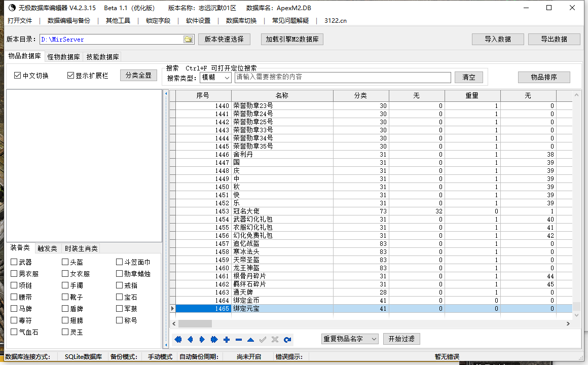Click the 加载引擎M2数据库 button
The height and width of the screenshot is (365, 588).
pos(292,39)
